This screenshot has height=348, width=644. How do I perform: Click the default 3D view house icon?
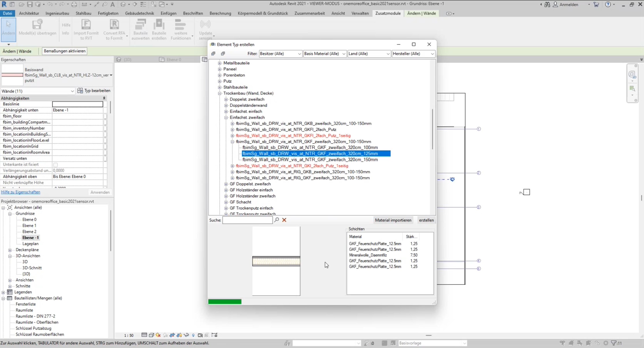click(123, 4)
